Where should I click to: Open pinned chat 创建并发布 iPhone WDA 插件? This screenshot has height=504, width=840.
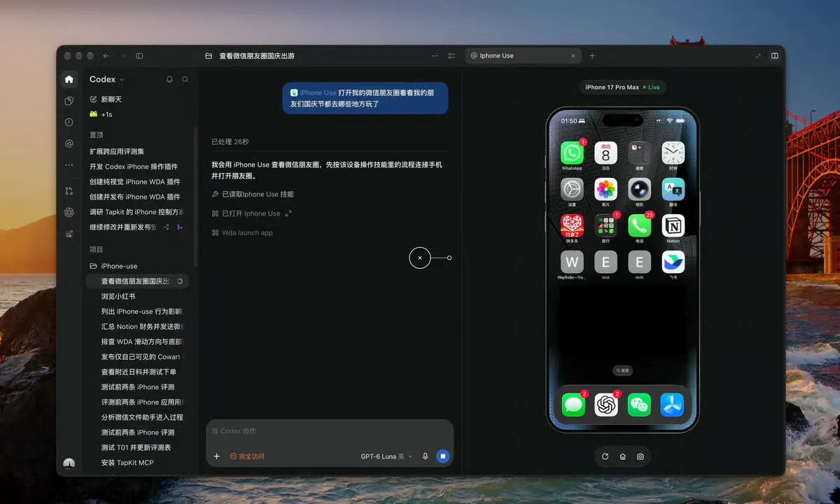[x=135, y=197]
